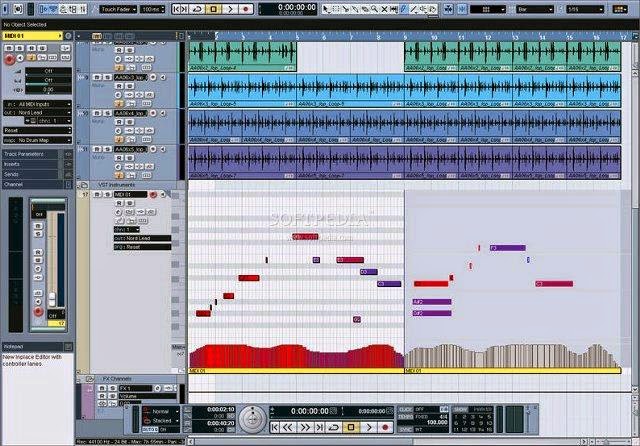Viewport: 640px width, 446px height.
Task: Click the inspector pan value bar
Action: click(48, 89)
